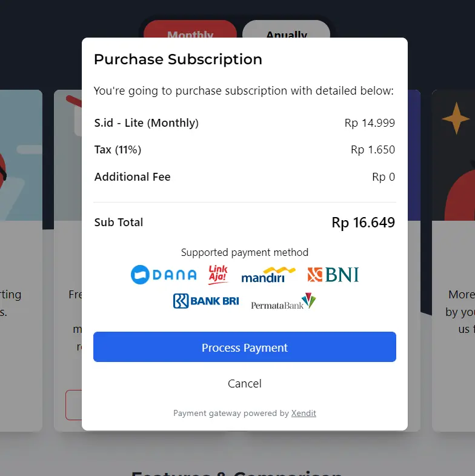The height and width of the screenshot is (476, 475).
Task: Click the Additional Fee label
Action: 133,177
